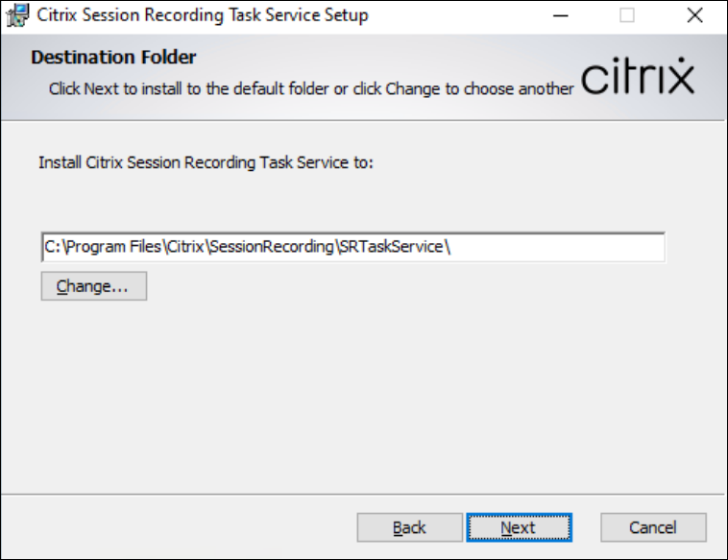Click the 'Click Next to install' instruction text

(x=311, y=88)
